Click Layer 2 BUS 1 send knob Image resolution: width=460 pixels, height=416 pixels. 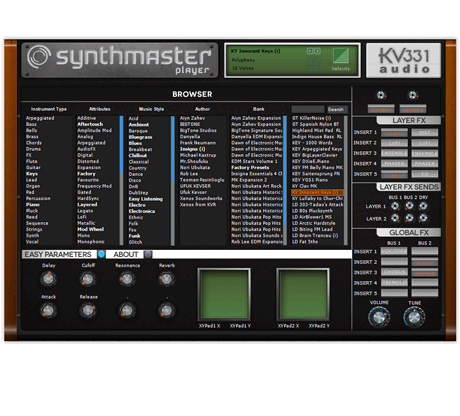pos(395,218)
